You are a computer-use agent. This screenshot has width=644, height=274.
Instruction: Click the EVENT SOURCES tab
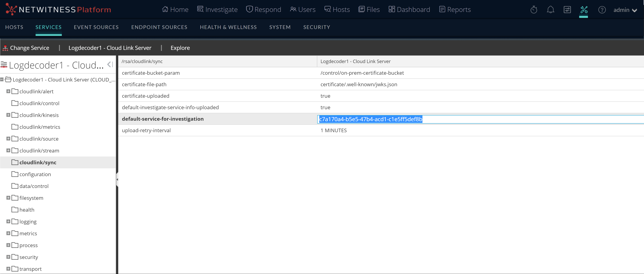tap(96, 27)
